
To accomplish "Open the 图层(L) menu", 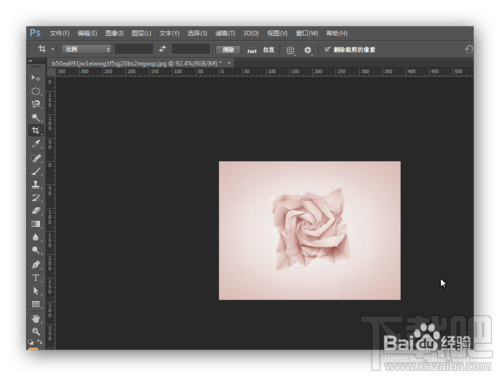I will [141, 33].
